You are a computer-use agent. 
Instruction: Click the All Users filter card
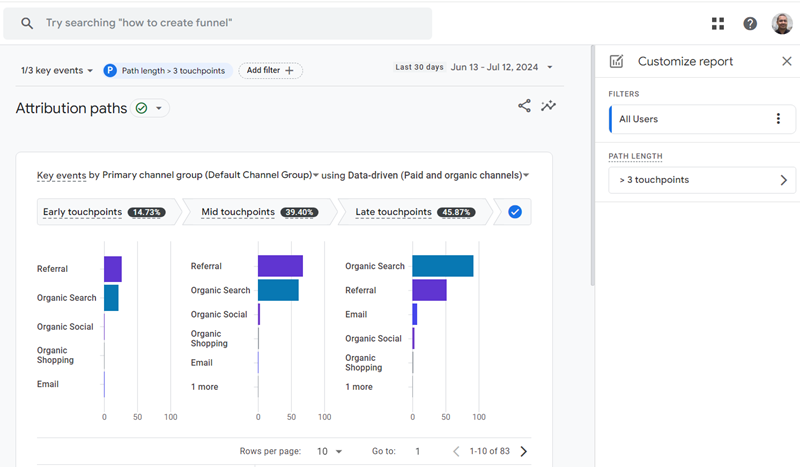[702, 119]
